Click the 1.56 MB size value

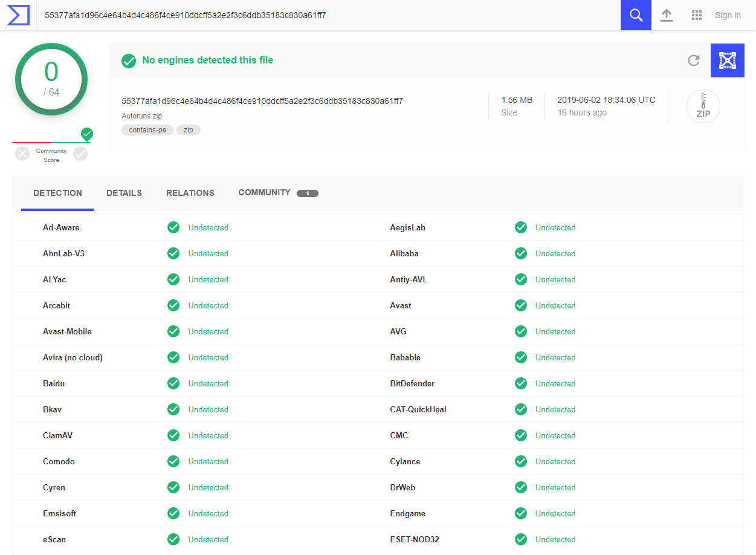point(517,100)
